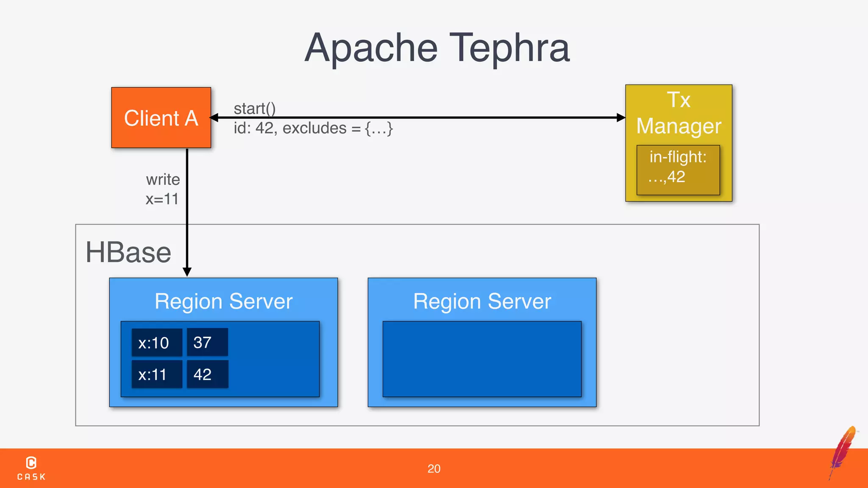Screen dimensions: 868x488
Task: Click the in-flight list box
Action: 678,170
